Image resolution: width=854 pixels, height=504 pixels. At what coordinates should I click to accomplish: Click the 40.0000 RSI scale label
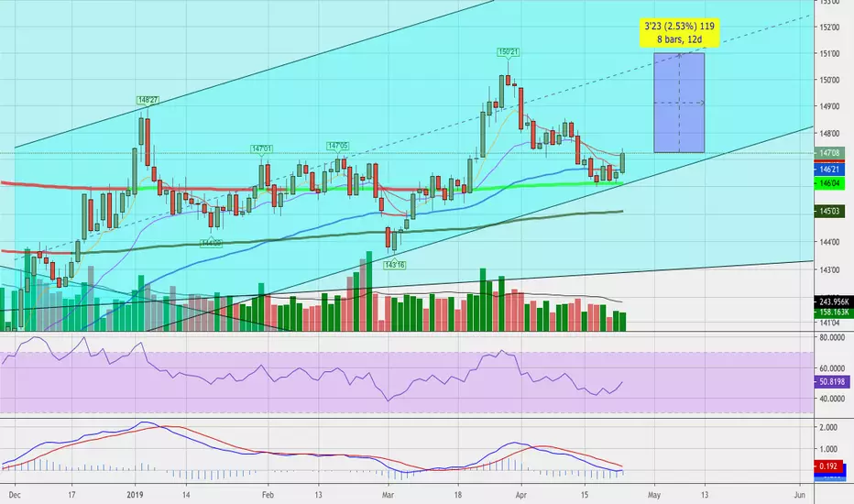point(832,399)
